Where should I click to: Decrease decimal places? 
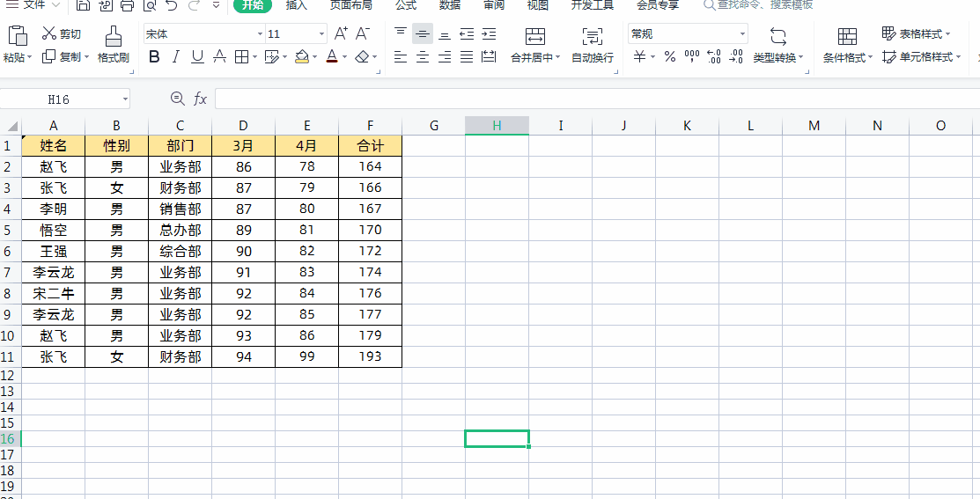[736, 57]
